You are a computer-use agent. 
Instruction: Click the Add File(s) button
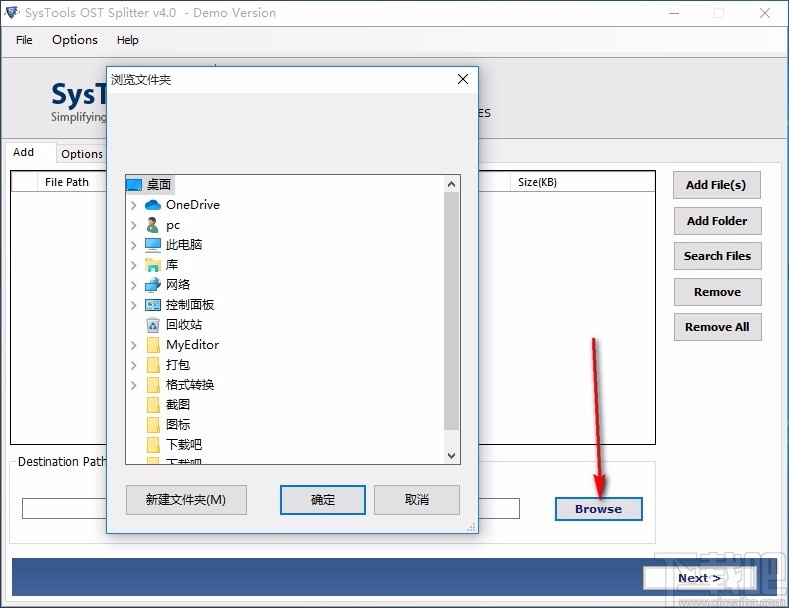click(x=717, y=185)
